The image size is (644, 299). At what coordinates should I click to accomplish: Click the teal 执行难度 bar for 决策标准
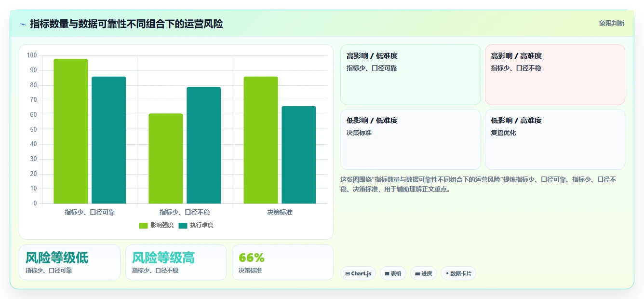pyautogui.click(x=299, y=155)
